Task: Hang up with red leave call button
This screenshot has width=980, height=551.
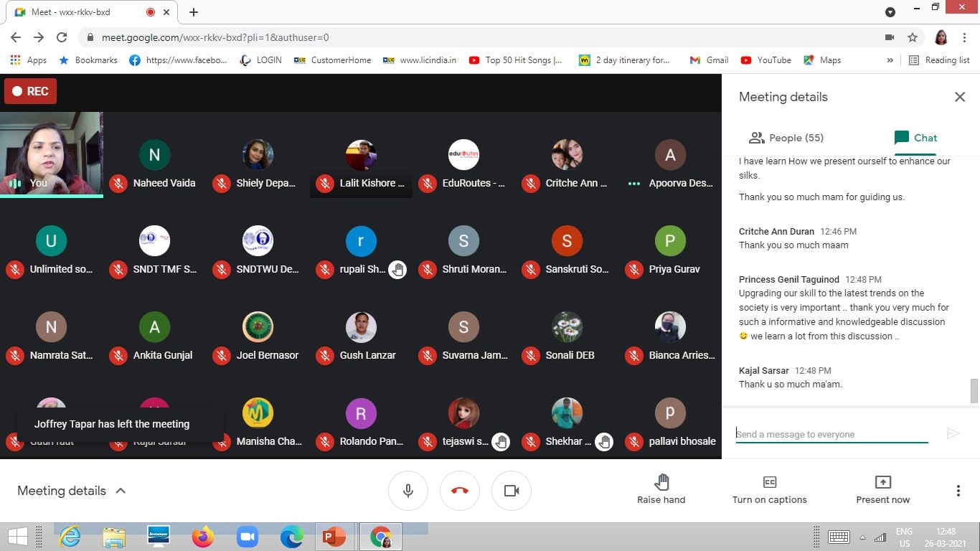Action: [x=459, y=491]
